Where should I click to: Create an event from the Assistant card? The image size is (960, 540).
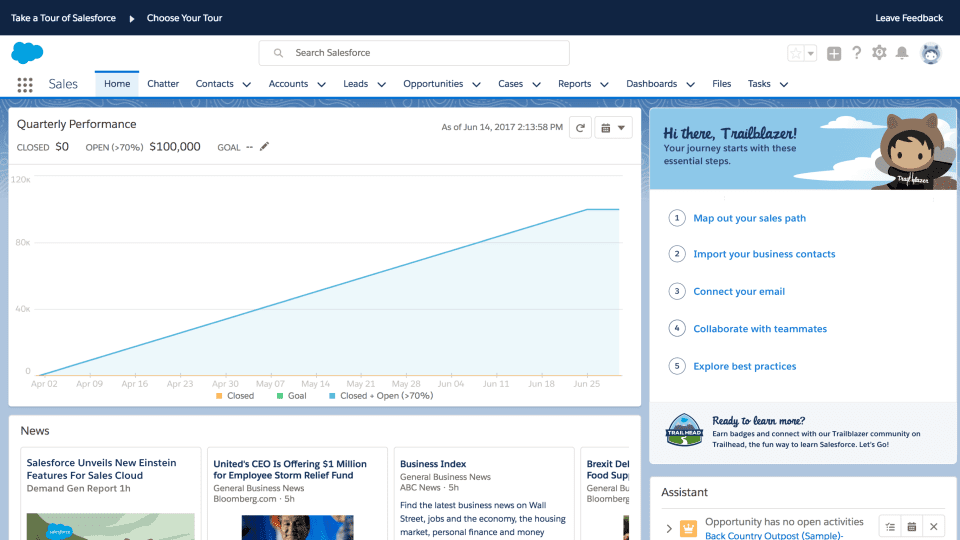click(912, 527)
